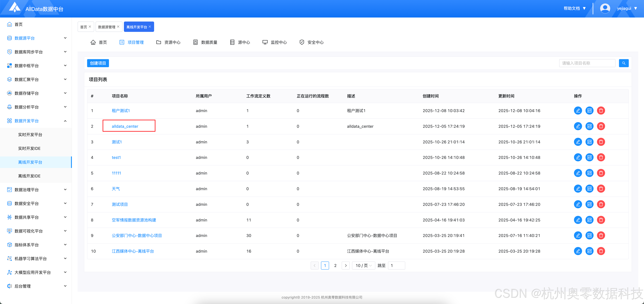Close the 离线开发平台 tab
Image resolution: width=644 pixels, height=304 pixels.
click(150, 27)
